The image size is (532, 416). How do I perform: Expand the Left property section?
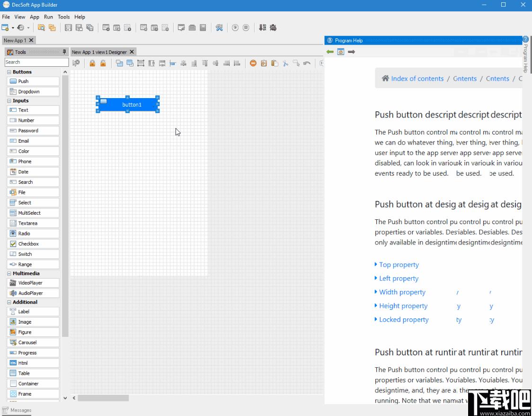[396, 279]
